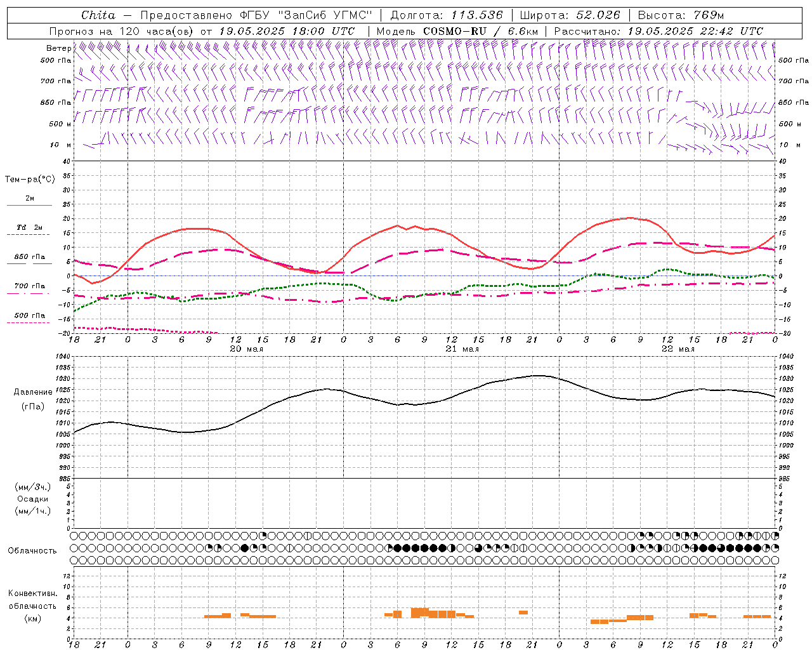The image size is (812, 650).
Task: Click the "500 гПа" temperature legend entry
Action: coord(30,315)
